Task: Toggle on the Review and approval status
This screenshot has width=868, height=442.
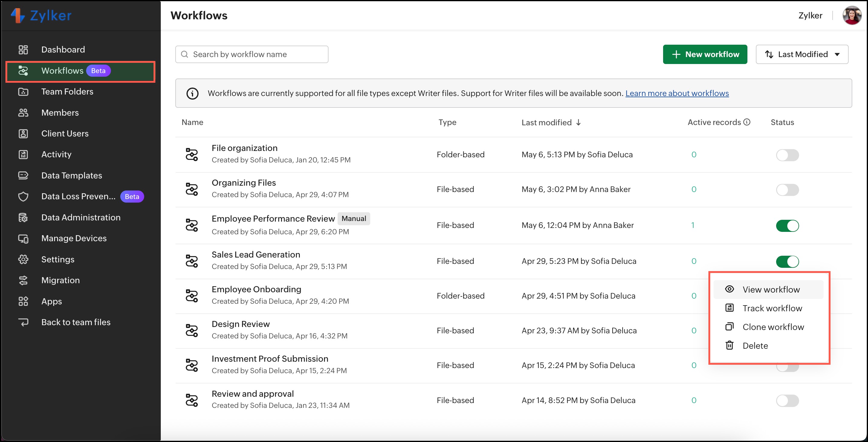Action: tap(787, 401)
